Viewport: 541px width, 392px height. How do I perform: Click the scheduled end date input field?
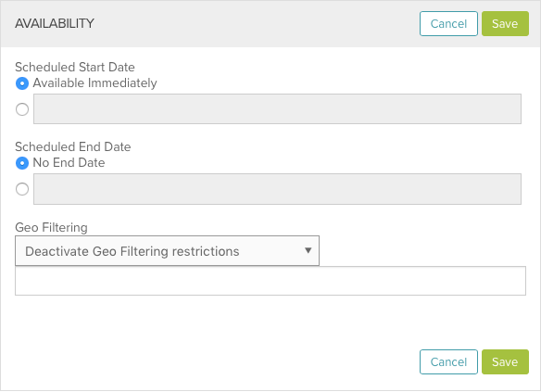[277, 189]
